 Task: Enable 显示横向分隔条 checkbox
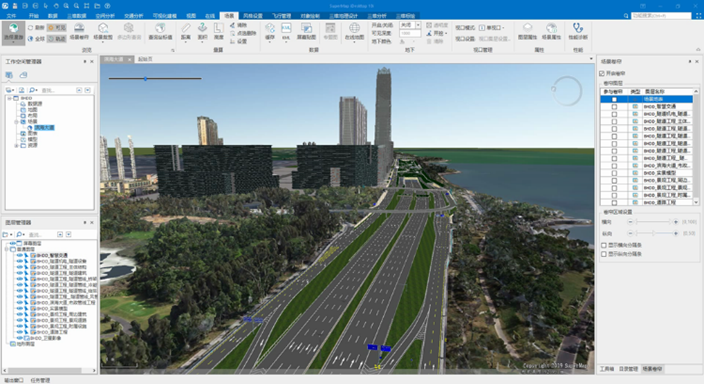[x=604, y=245]
